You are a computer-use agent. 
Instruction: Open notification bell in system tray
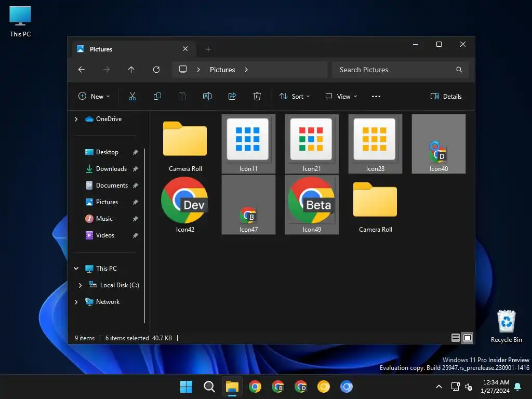(518, 387)
